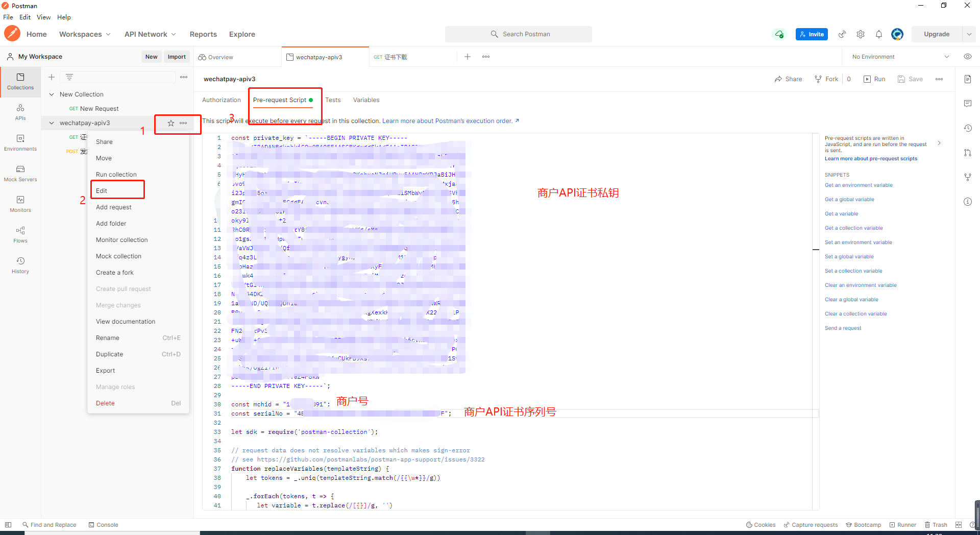Open the pre-request scripts learn more link
The image size is (980, 535).
point(871,159)
